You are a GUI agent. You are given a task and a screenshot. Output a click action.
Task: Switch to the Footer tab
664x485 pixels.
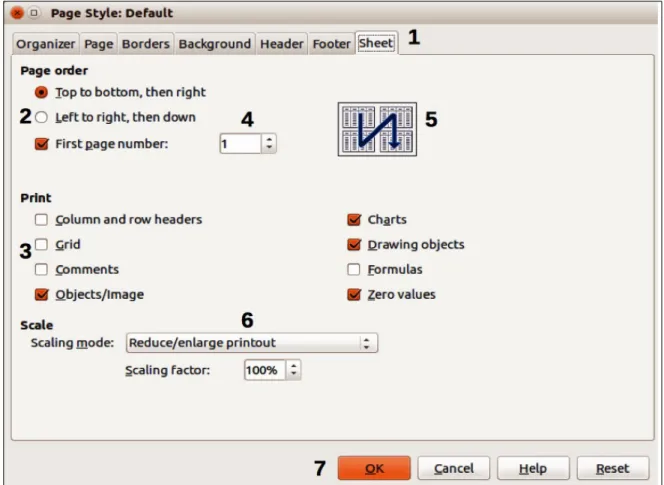pos(332,44)
